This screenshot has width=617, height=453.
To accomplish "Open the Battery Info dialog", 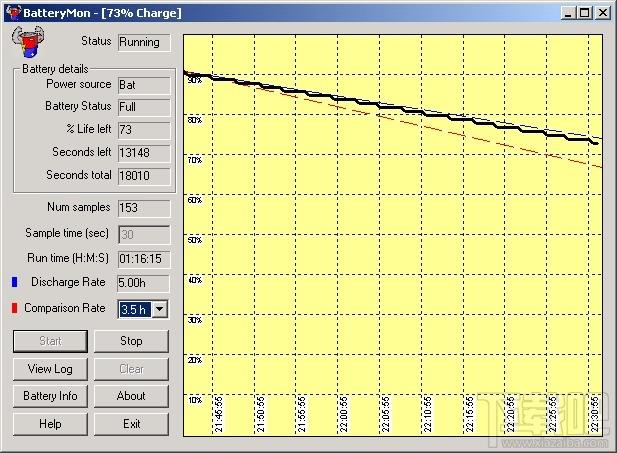I will click(x=50, y=396).
